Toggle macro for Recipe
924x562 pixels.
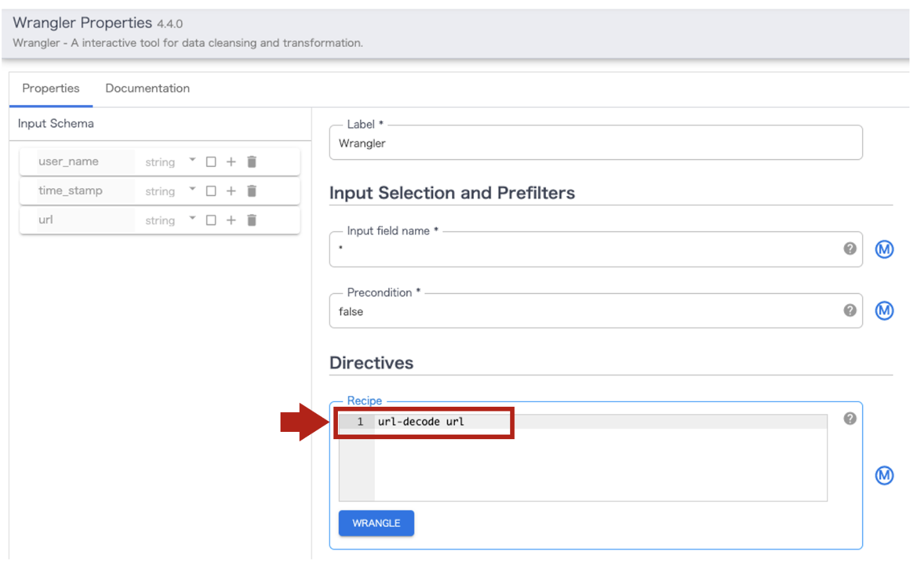pos(884,475)
